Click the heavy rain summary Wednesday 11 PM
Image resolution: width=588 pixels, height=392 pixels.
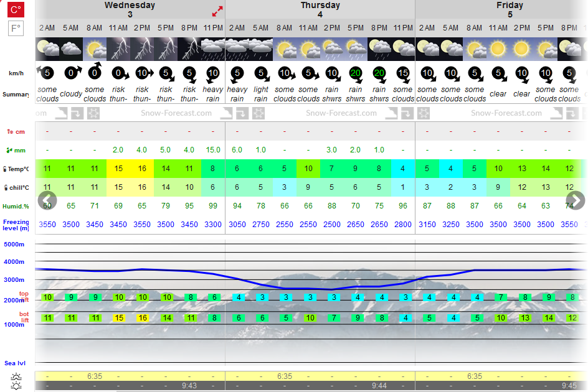point(213,94)
